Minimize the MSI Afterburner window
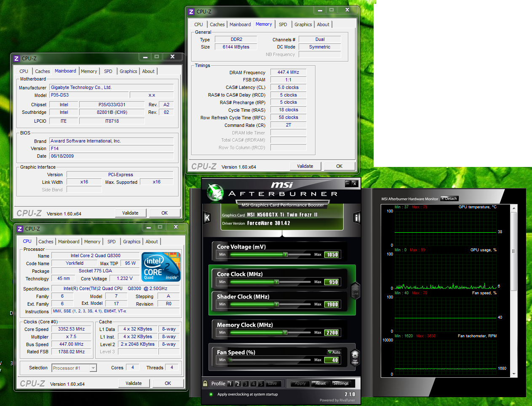The image size is (532, 406). click(x=348, y=183)
